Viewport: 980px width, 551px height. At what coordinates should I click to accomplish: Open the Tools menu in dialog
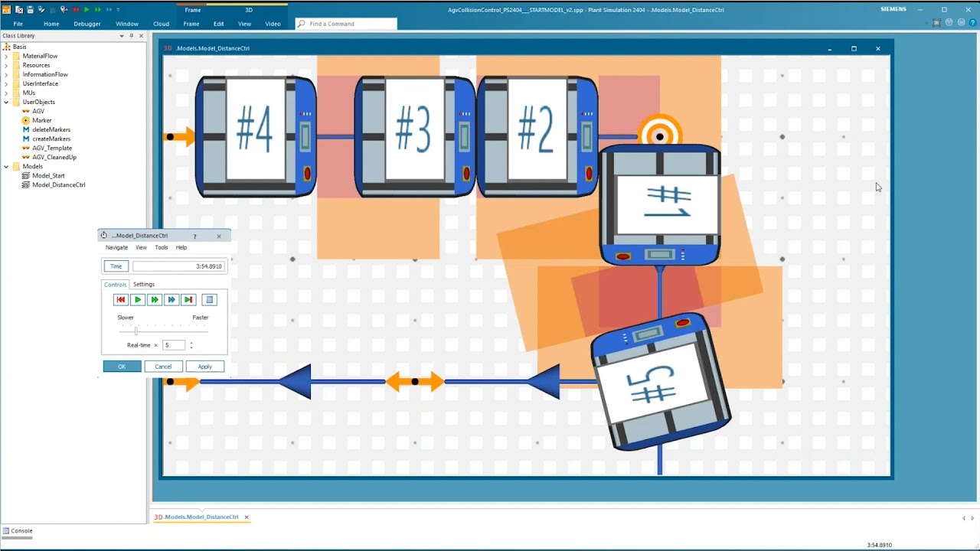[x=162, y=247]
